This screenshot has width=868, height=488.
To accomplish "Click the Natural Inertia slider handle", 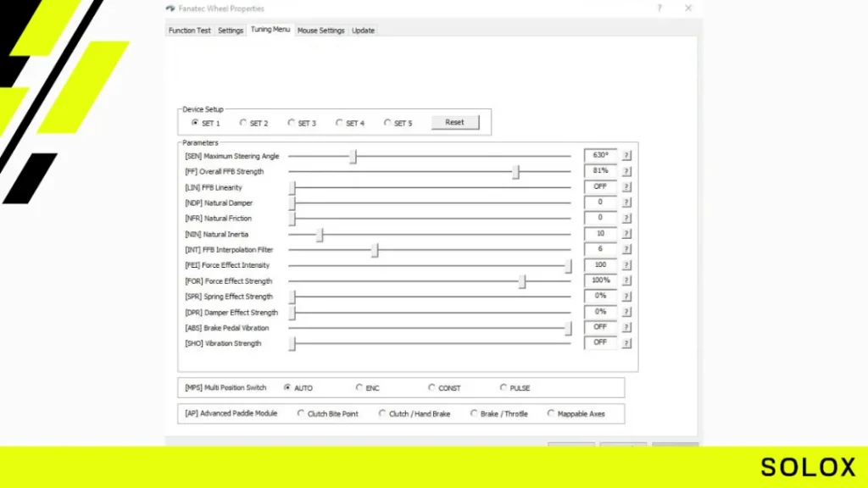I will [320, 235].
